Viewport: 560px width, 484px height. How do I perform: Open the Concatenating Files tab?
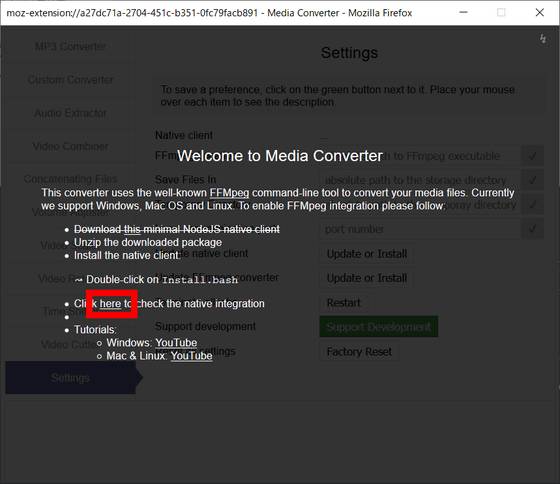[x=70, y=179]
